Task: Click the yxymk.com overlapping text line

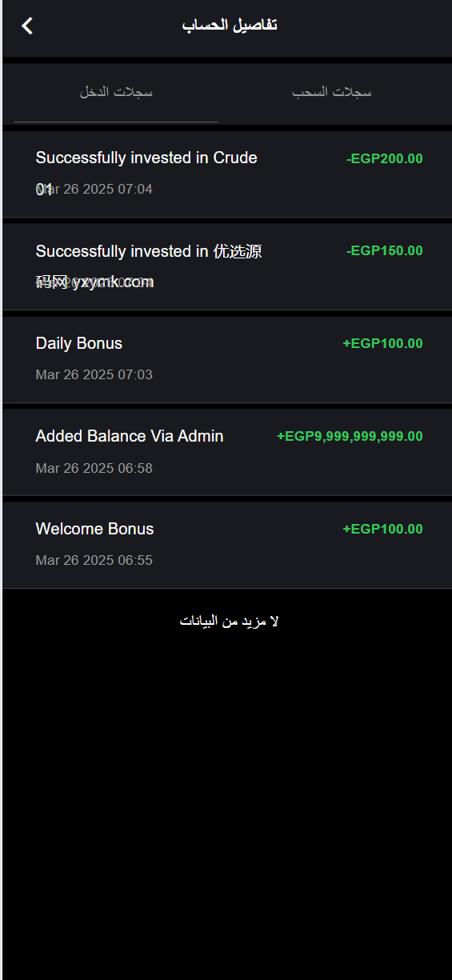Action: [x=94, y=282]
